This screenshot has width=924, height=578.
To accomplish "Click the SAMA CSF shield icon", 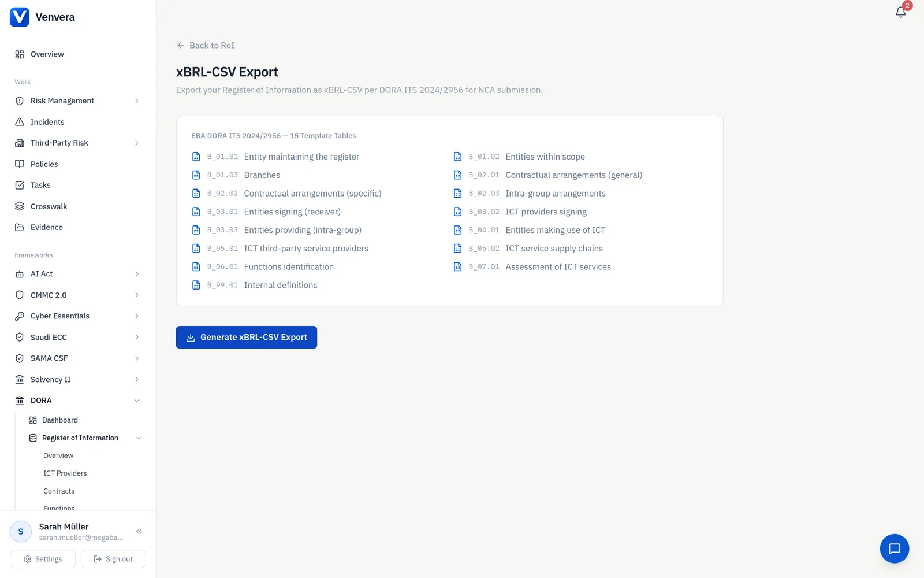I will (x=20, y=358).
